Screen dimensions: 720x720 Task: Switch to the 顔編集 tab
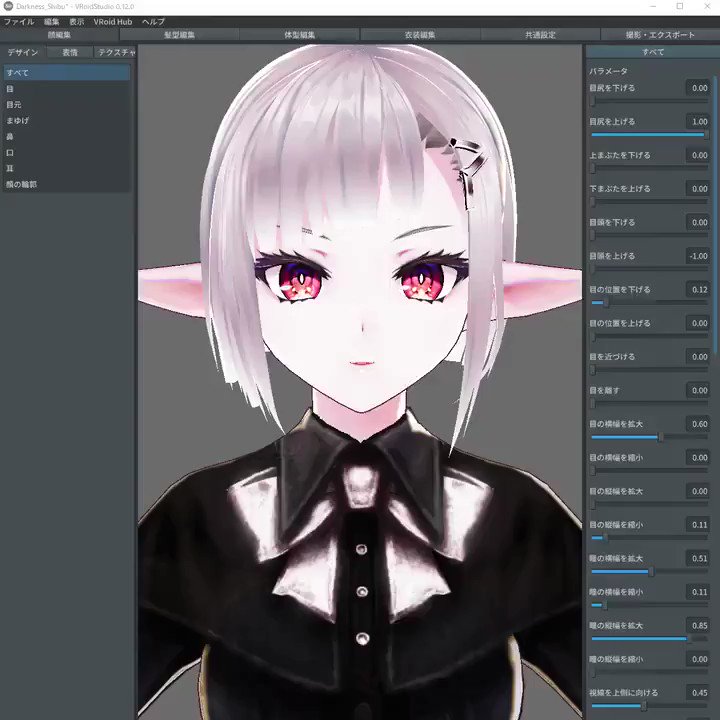[59, 35]
